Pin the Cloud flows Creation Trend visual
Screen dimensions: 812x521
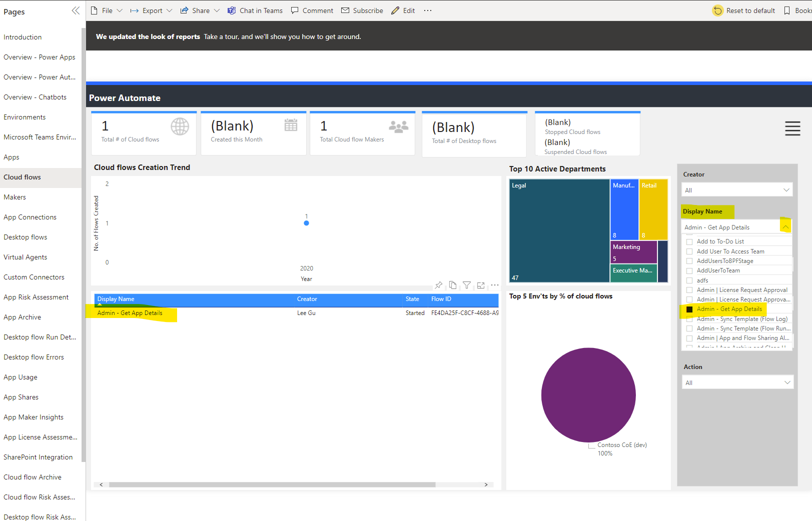pyautogui.click(x=439, y=285)
